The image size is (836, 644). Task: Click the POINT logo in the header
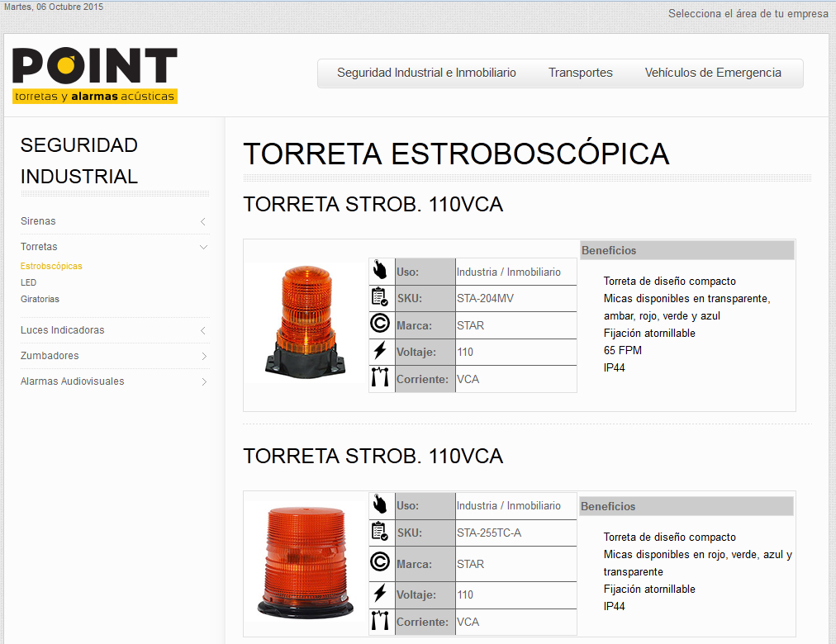[x=94, y=75]
